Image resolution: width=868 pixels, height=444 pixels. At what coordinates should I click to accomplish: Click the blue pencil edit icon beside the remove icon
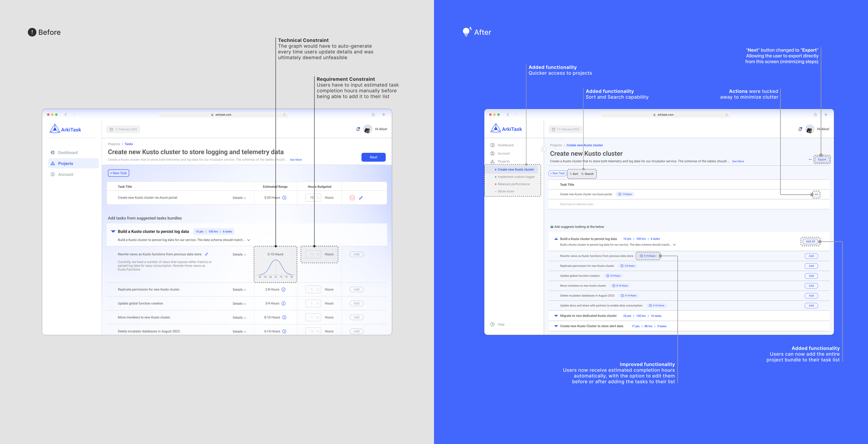(x=361, y=198)
